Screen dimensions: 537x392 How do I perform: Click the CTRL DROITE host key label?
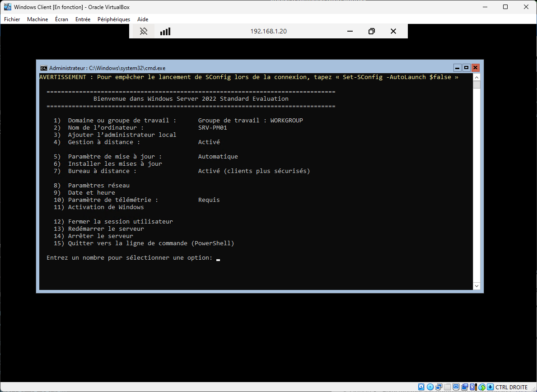click(512, 387)
